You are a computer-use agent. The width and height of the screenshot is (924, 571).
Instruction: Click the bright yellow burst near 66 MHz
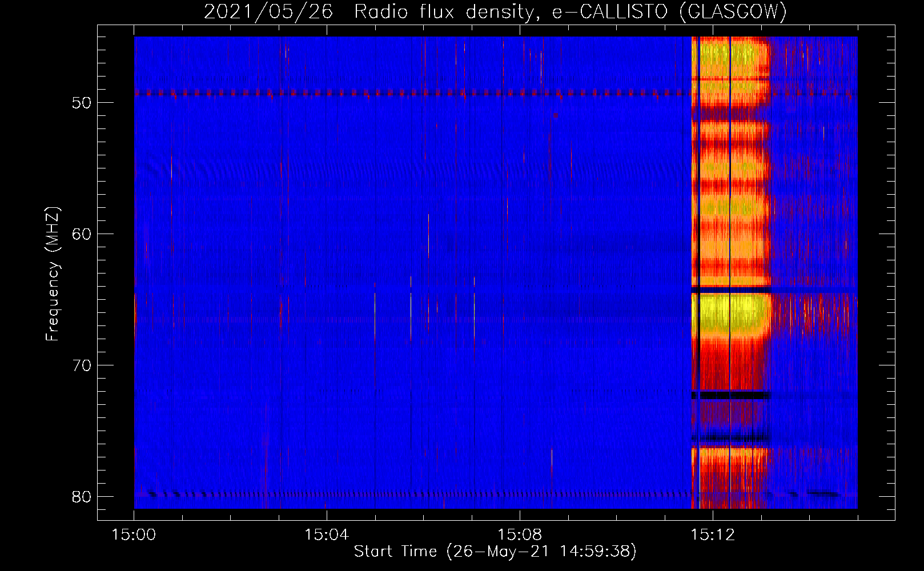coord(730,313)
